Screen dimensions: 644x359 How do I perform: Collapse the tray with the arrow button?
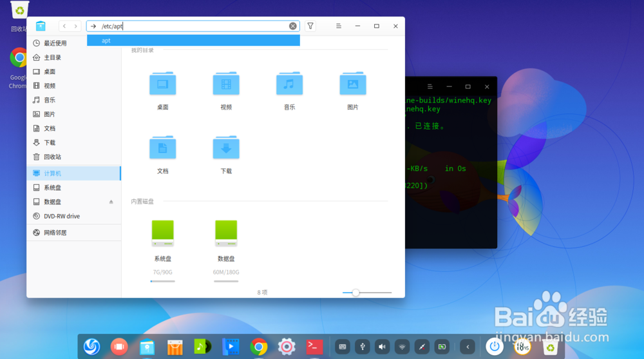(468, 347)
